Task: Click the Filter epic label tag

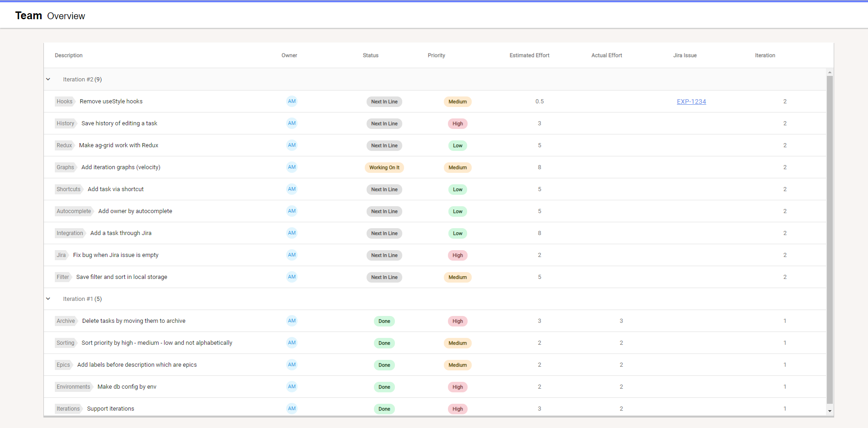Action: pos(64,277)
